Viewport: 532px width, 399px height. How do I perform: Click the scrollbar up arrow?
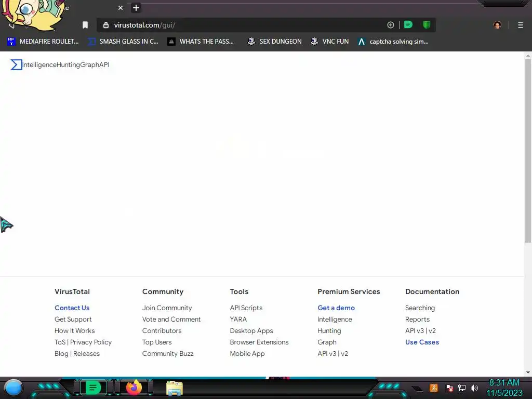[x=528, y=55]
